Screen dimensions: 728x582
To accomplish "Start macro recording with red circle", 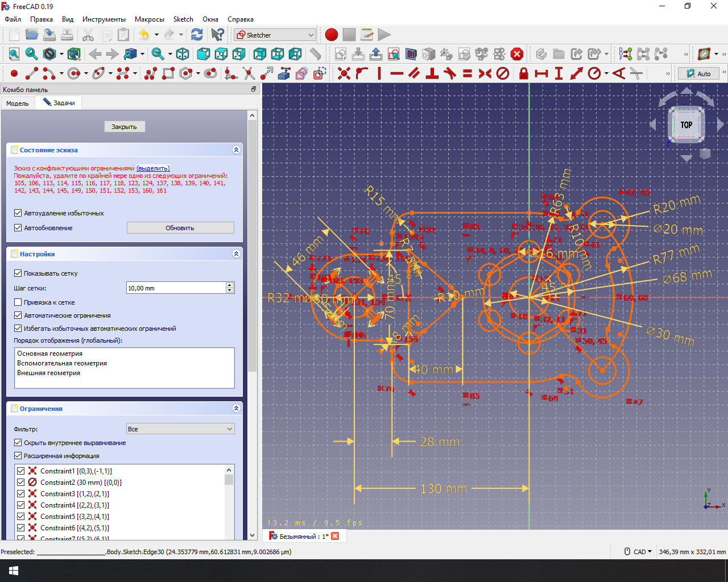I will click(x=332, y=35).
